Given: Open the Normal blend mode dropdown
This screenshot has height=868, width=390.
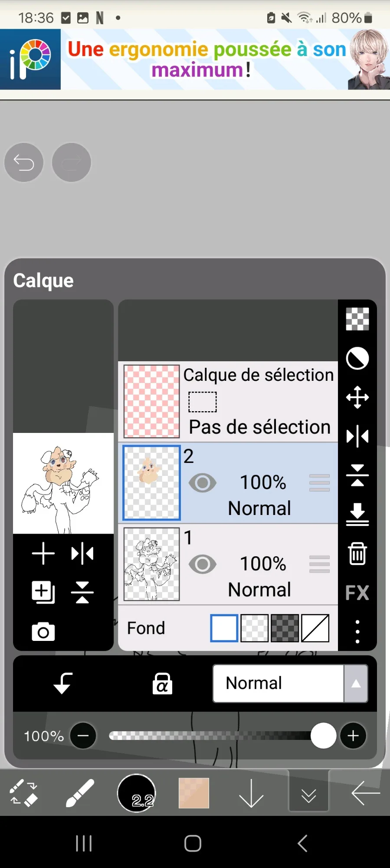Looking at the screenshot, I should 290,683.
